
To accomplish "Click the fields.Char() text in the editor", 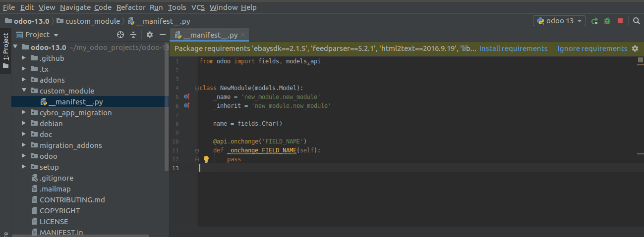I will click(261, 124).
